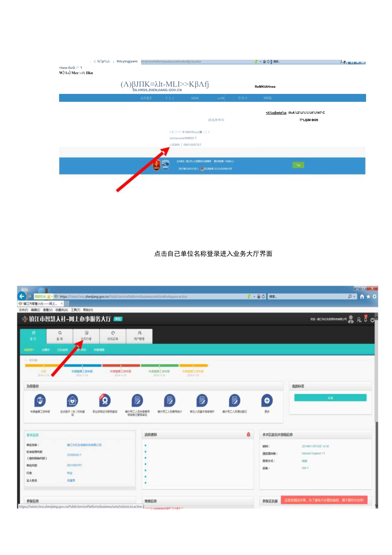This screenshot has width=392, height=555.
Task: Open 编外用工人员费用统计 icon
Action: (170, 401)
